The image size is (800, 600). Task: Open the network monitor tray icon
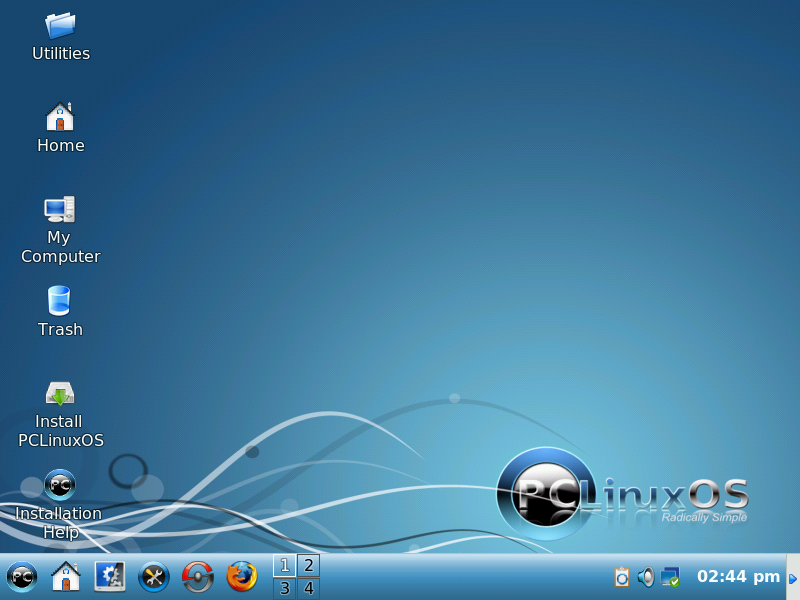click(x=670, y=577)
